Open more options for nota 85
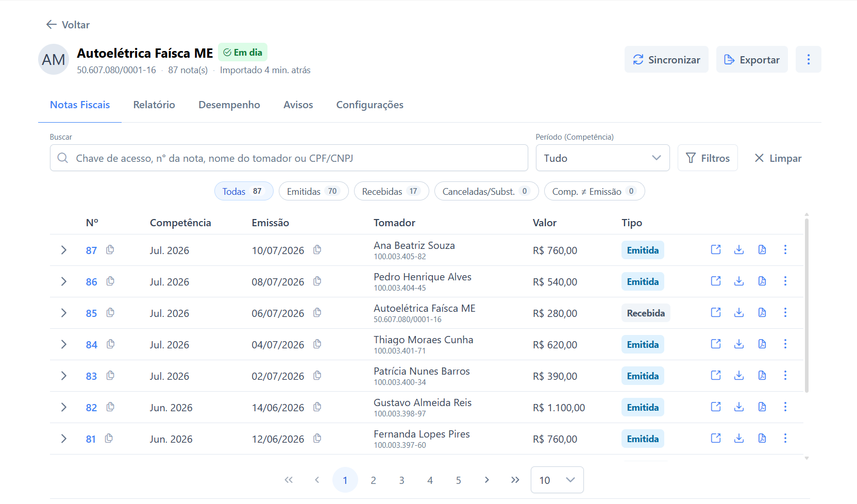857x504 pixels. (x=785, y=313)
